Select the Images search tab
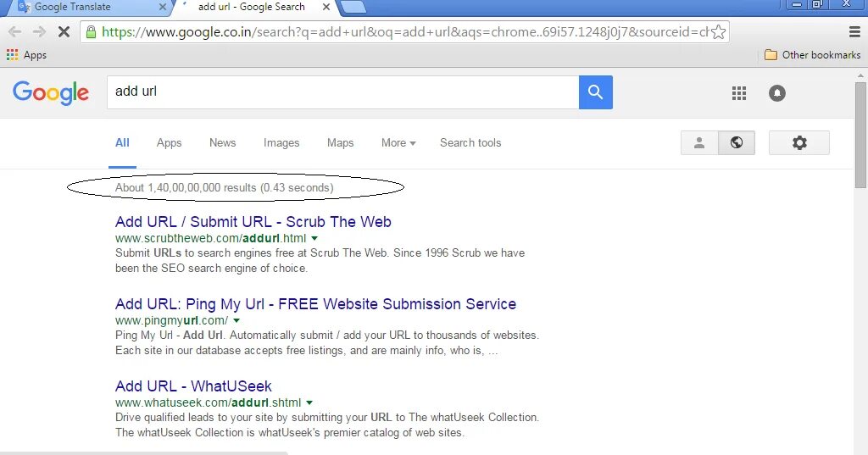Viewport: 868px width, 455px height. coord(281,143)
